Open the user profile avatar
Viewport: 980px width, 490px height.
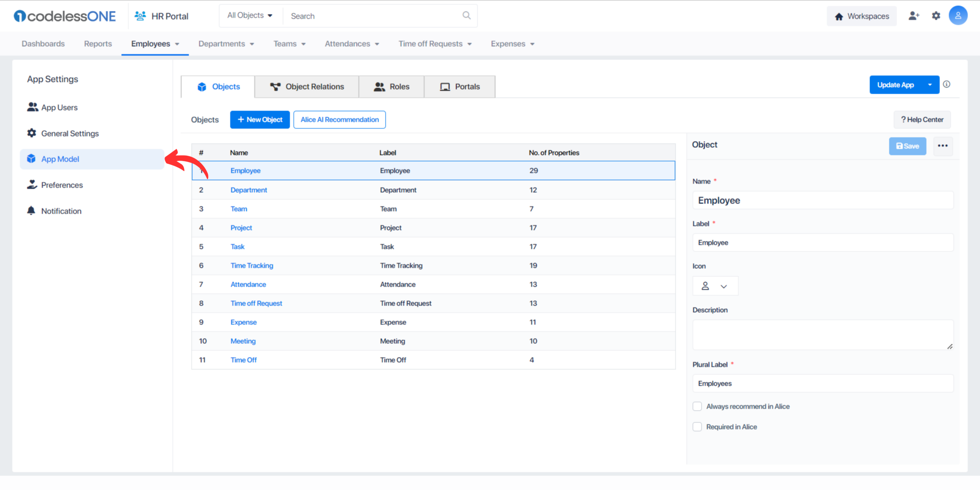[x=958, y=15]
